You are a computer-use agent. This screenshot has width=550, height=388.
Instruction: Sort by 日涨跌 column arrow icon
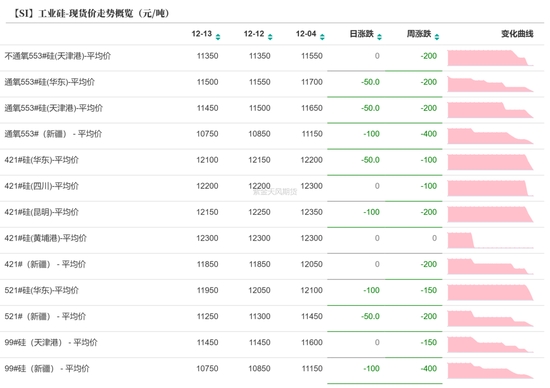(x=379, y=37)
